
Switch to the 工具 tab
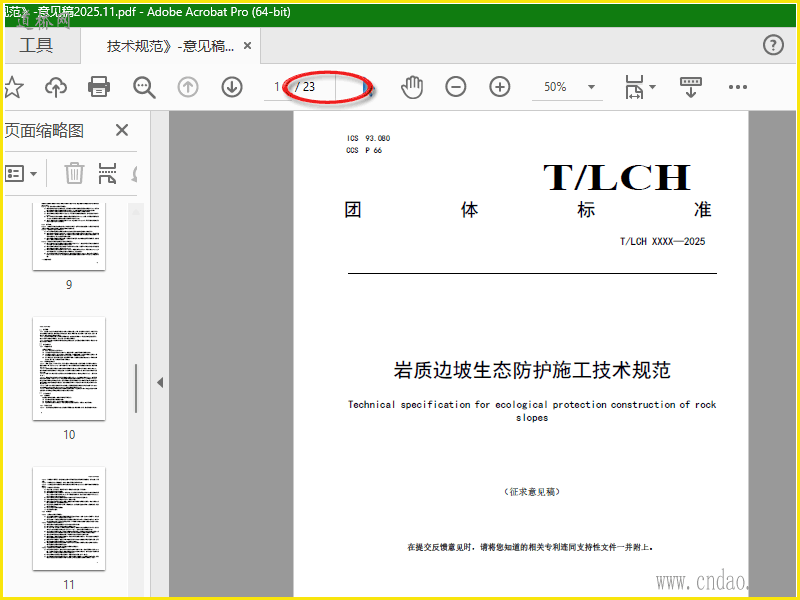[x=36, y=45]
